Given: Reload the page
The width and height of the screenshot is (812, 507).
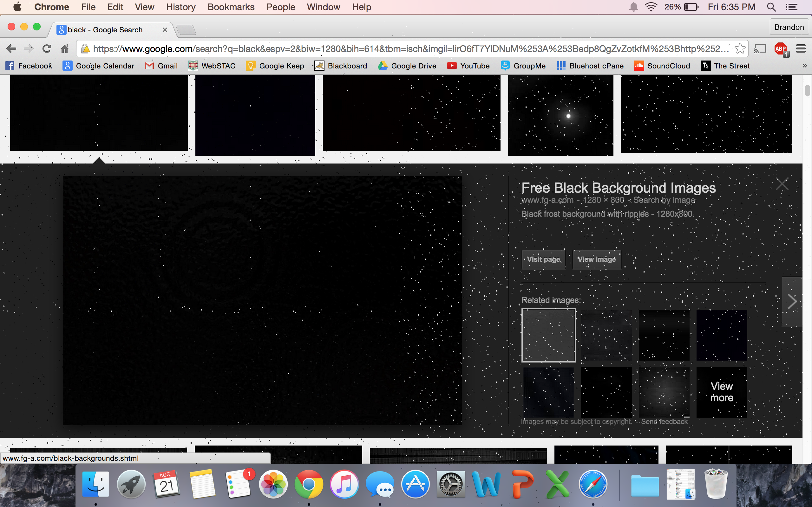Looking at the screenshot, I should [x=47, y=49].
